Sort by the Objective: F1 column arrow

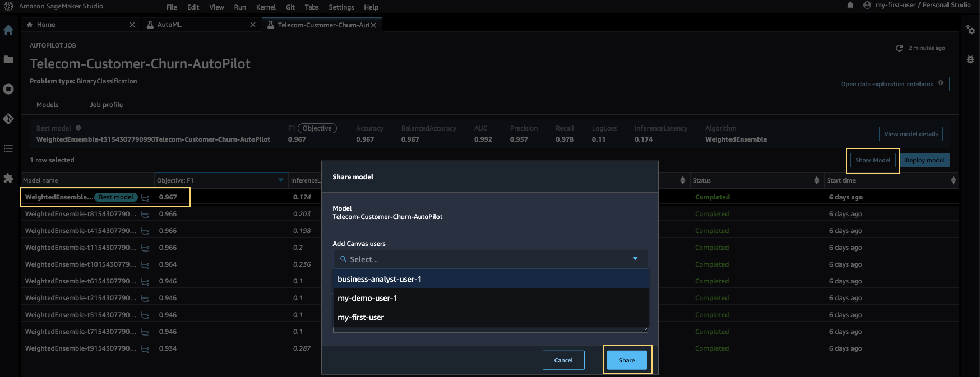(281, 180)
